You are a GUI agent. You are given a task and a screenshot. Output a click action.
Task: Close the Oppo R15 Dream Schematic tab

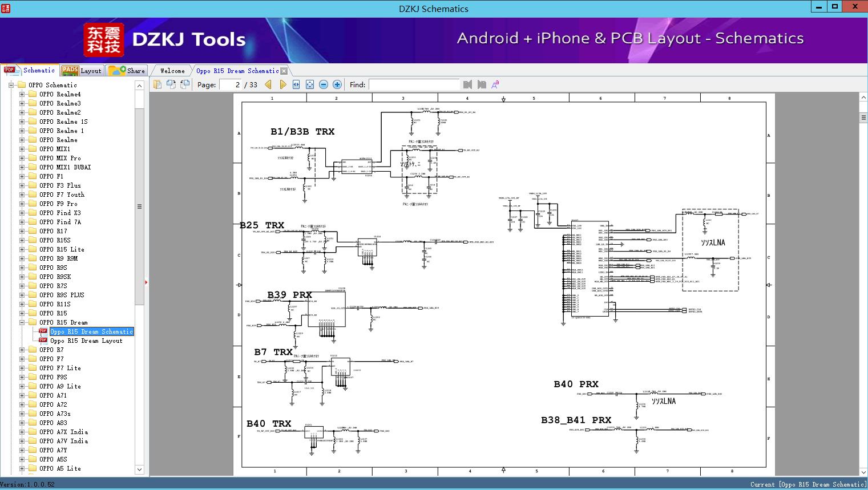[284, 71]
